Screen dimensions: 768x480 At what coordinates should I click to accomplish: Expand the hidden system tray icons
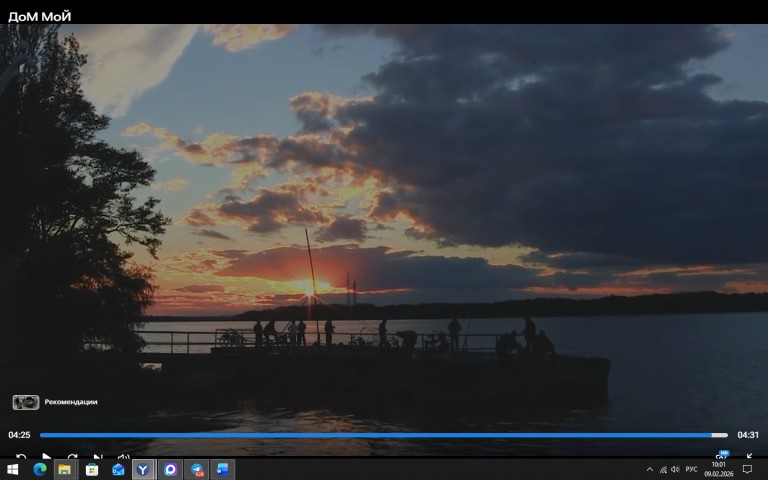649,469
